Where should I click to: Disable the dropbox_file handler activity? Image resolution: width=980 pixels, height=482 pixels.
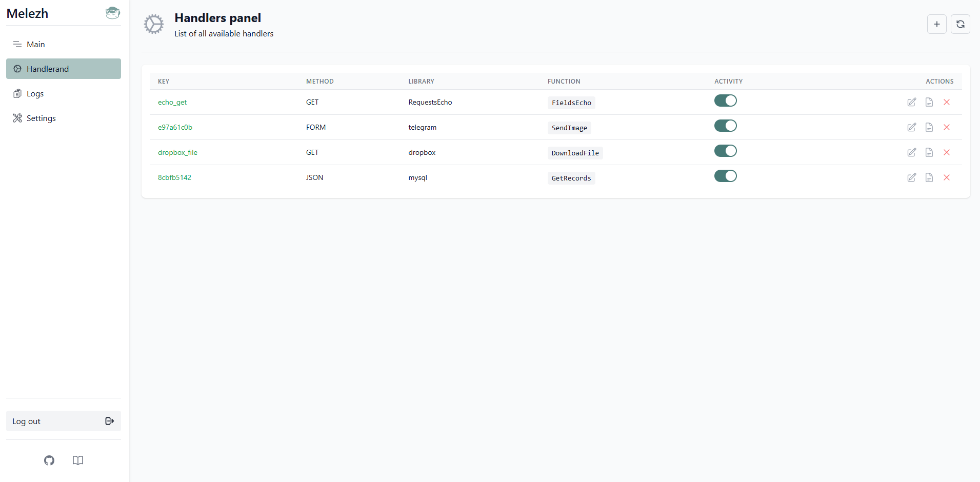pyautogui.click(x=725, y=151)
